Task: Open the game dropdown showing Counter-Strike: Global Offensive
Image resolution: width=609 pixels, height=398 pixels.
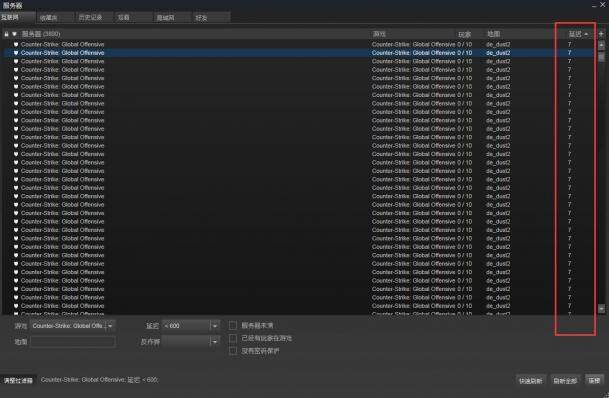Action: [73, 326]
